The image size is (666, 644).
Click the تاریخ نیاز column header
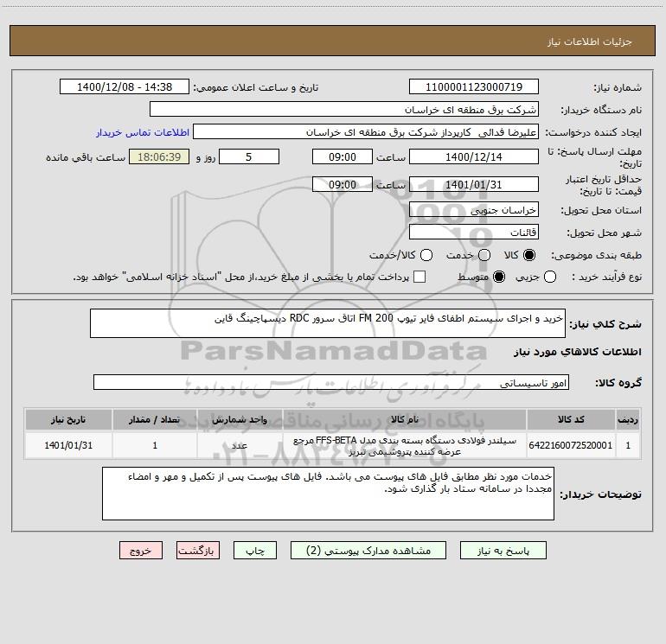pos(68,420)
